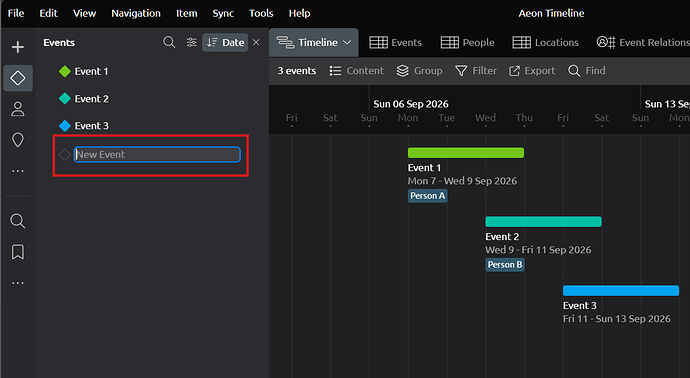Click the Filter button
This screenshot has height=378, width=690.
[x=476, y=71]
